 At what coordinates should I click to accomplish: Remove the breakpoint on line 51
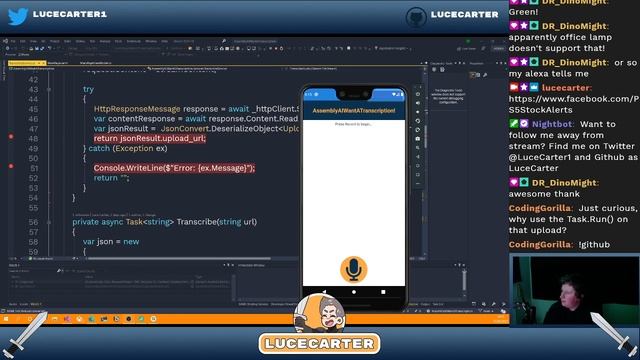(x=11, y=166)
